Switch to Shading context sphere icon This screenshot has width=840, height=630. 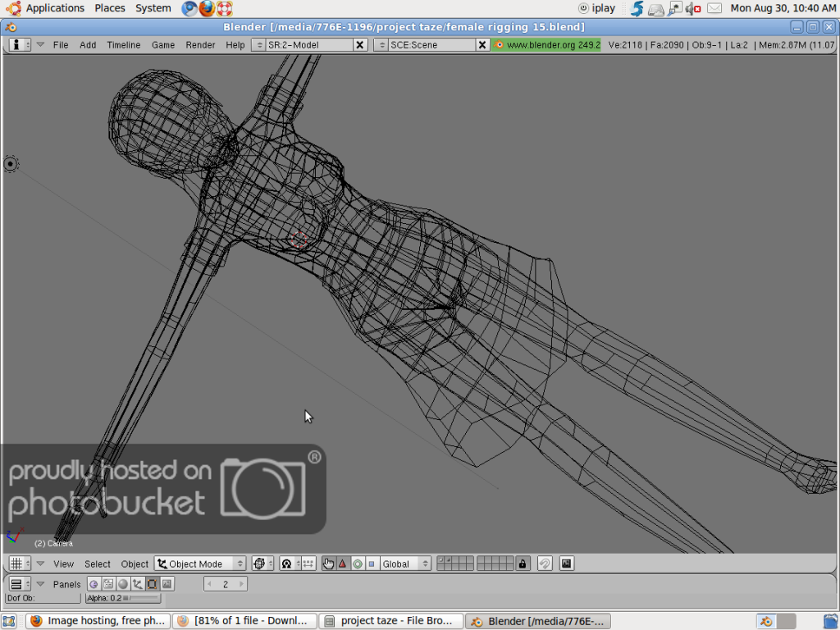click(123, 584)
